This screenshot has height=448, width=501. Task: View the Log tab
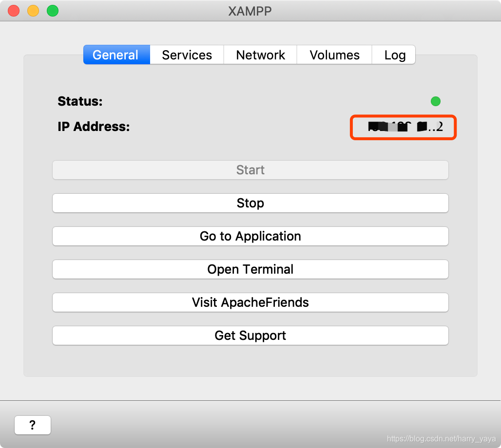(394, 55)
